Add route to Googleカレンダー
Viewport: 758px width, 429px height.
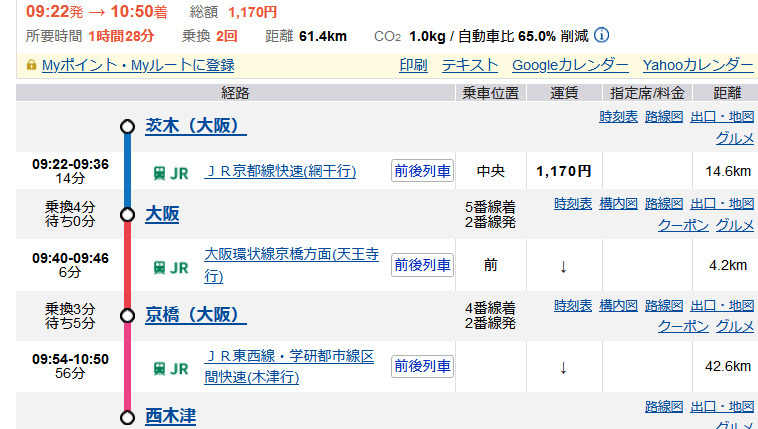click(x=570, y=65)
